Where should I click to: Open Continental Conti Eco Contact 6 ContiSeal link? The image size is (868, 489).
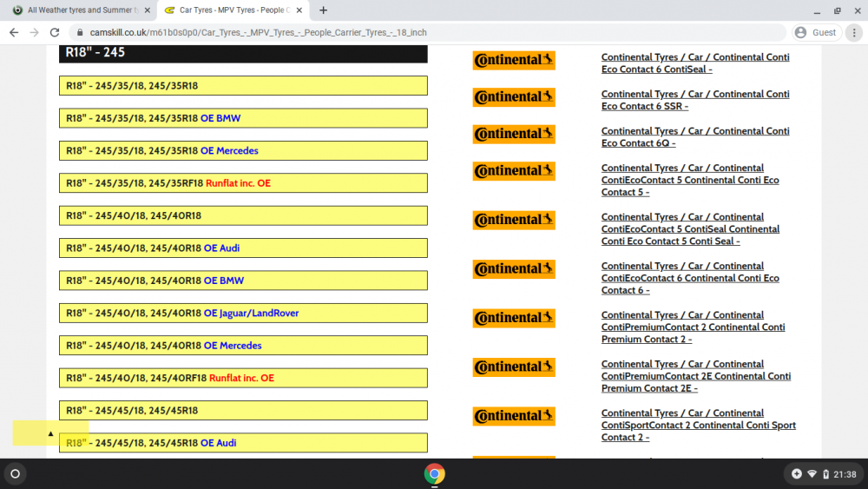695,63
